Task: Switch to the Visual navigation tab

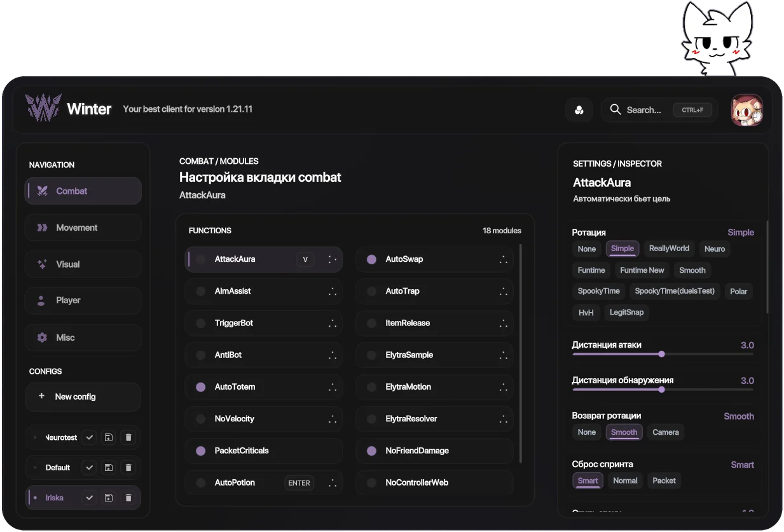Action: coord(83,264)
